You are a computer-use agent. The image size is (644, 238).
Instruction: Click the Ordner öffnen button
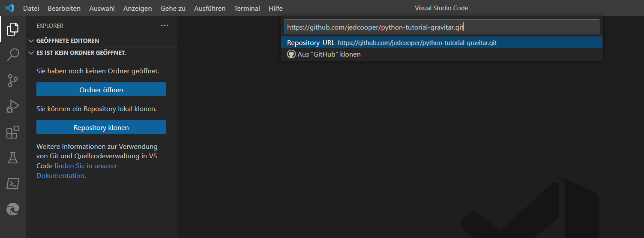click(101, 90)
